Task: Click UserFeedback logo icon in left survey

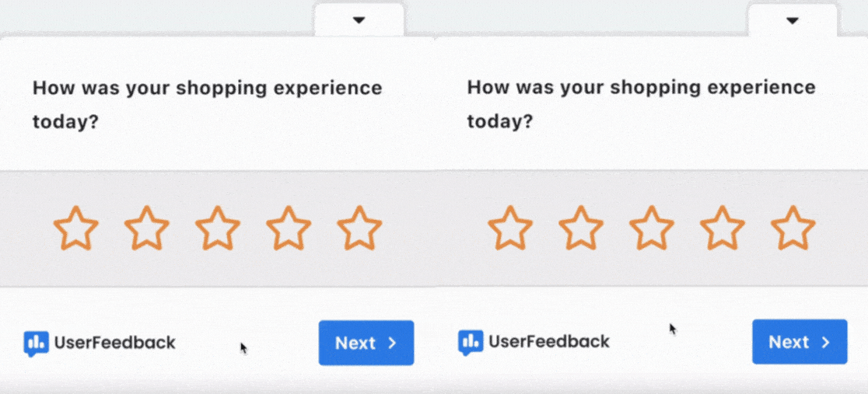Action: point(36,343)
